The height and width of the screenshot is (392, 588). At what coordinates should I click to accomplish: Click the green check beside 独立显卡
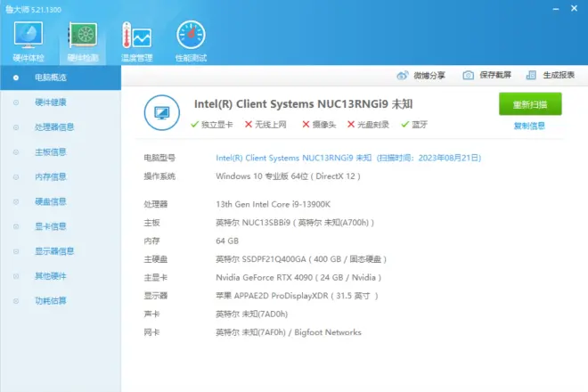[x=194, y=124]
